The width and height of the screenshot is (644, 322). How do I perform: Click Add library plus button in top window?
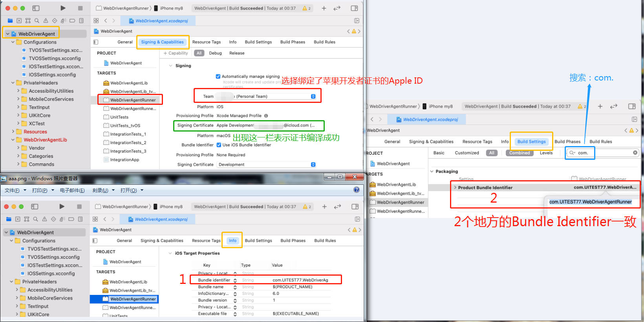point(324,8)
